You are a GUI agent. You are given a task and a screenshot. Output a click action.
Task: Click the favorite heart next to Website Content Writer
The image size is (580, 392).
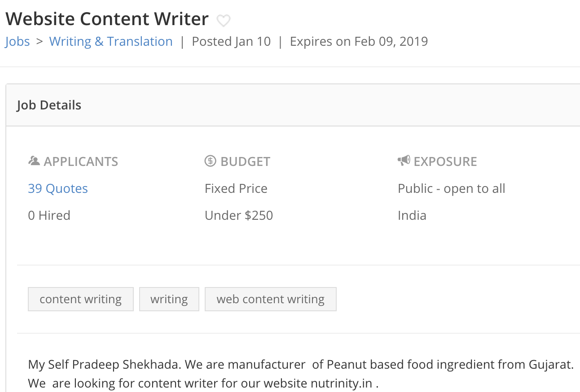pos(223,20)
